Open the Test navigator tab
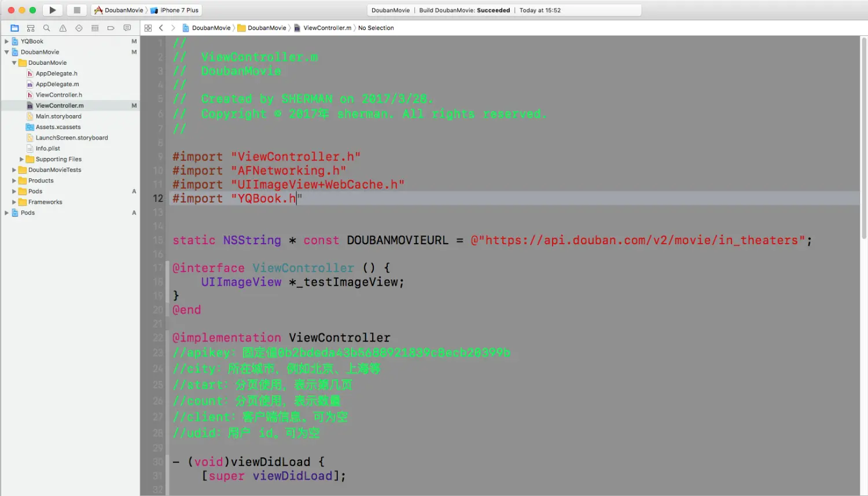This screenshot has width=868, height=496. click(79, 28)
